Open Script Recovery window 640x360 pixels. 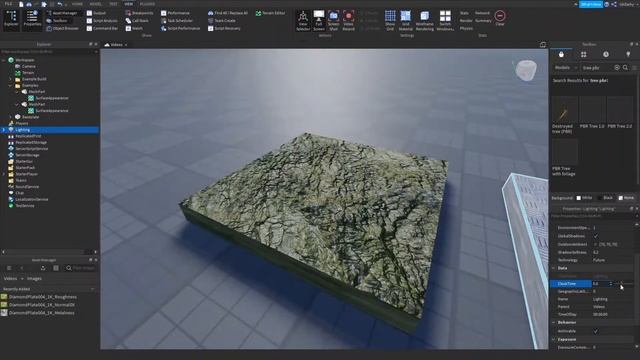point(224,29)
